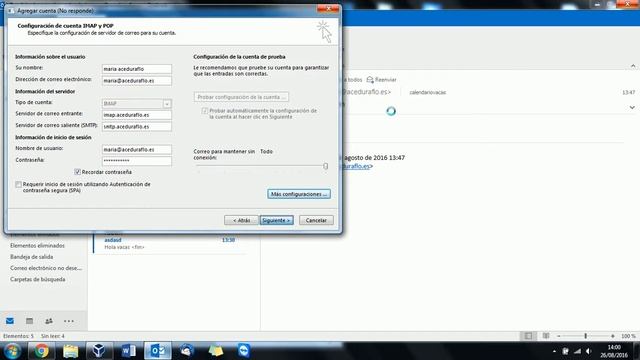The image size is (640, 360).
Task: Show hidden tray icons arrow
Action: (554, 351)
